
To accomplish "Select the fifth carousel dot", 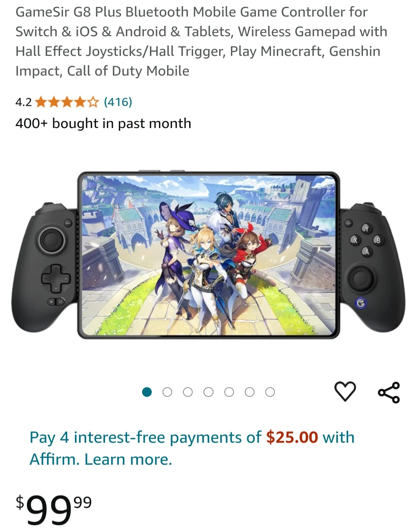I will point(229,392).
